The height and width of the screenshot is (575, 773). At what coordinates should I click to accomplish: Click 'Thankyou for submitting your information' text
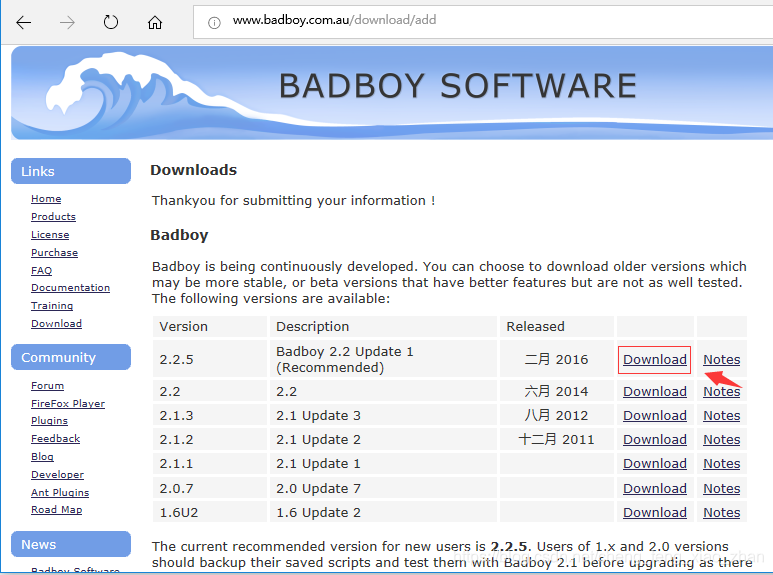293,201
